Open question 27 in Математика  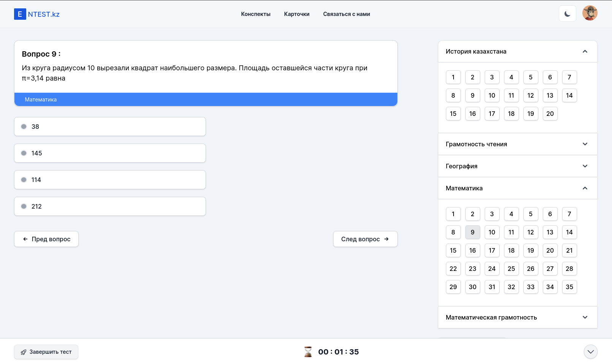coord(550,269)
